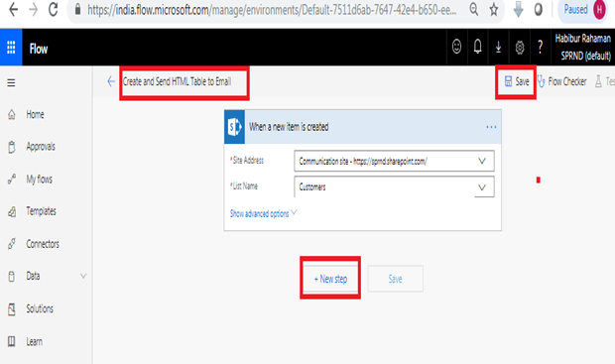Open Flow Checker
This screenshot has width=615, height=364.
562,81
